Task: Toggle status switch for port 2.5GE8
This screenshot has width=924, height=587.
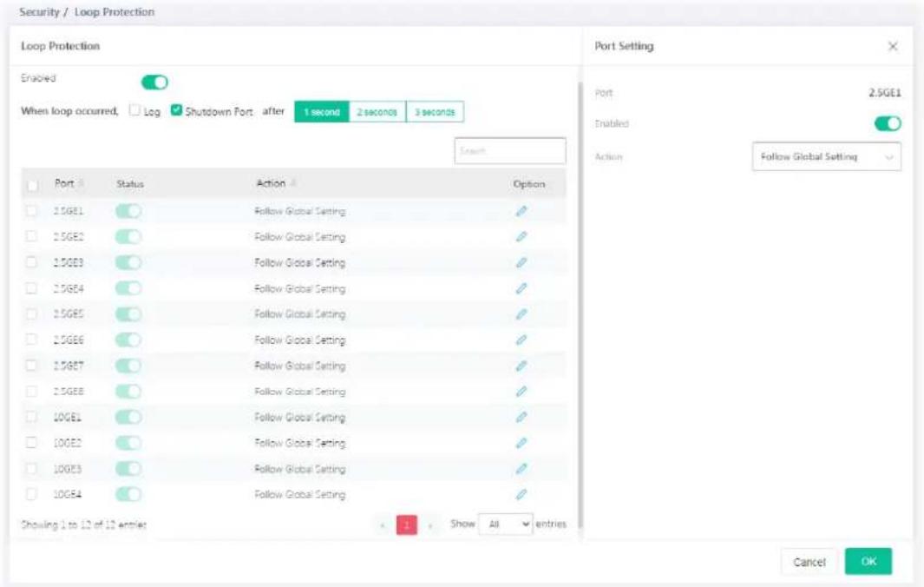Action: [x=128, y=392]
